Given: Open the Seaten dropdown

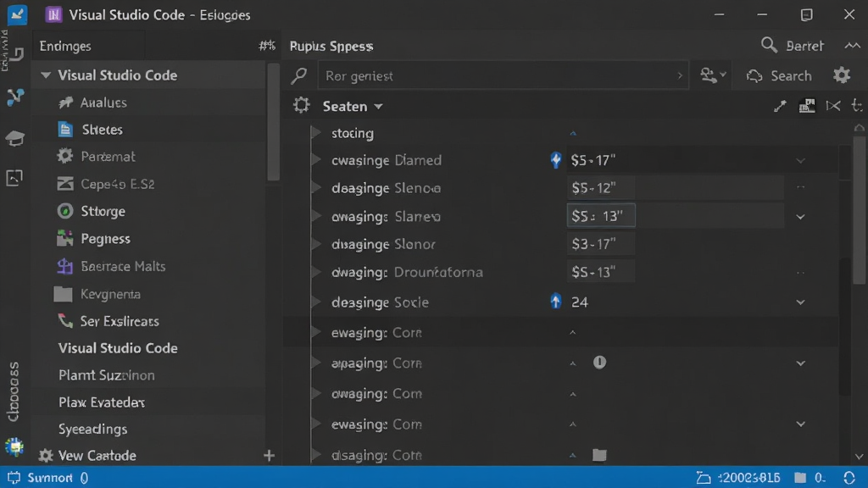Looking at the screenshot, I should (x=378, y=106).
